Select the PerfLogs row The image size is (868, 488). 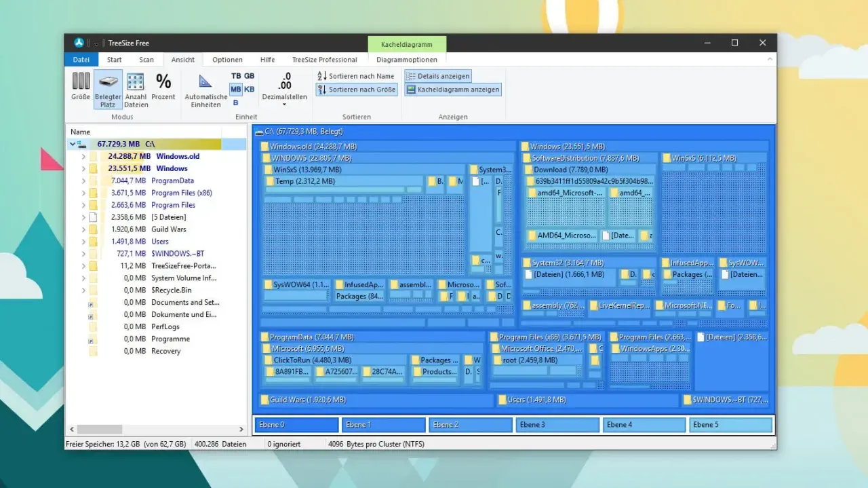tap(156, 327)
